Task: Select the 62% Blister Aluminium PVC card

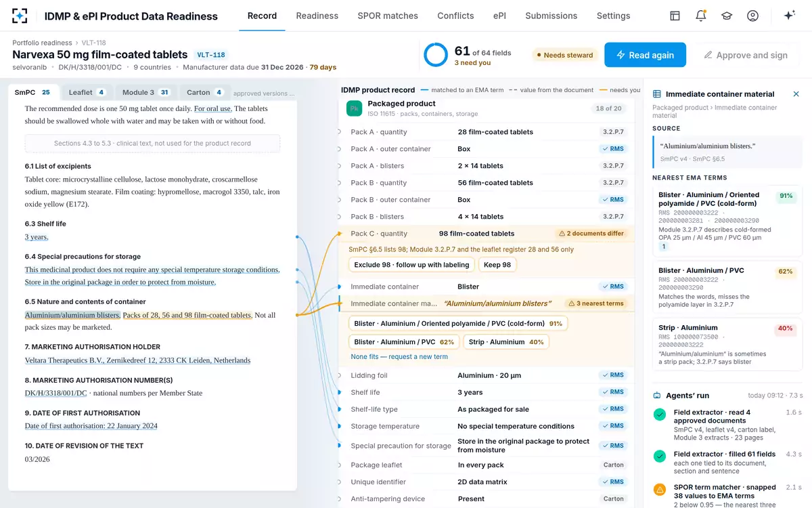Action: (x=727, y=287)
